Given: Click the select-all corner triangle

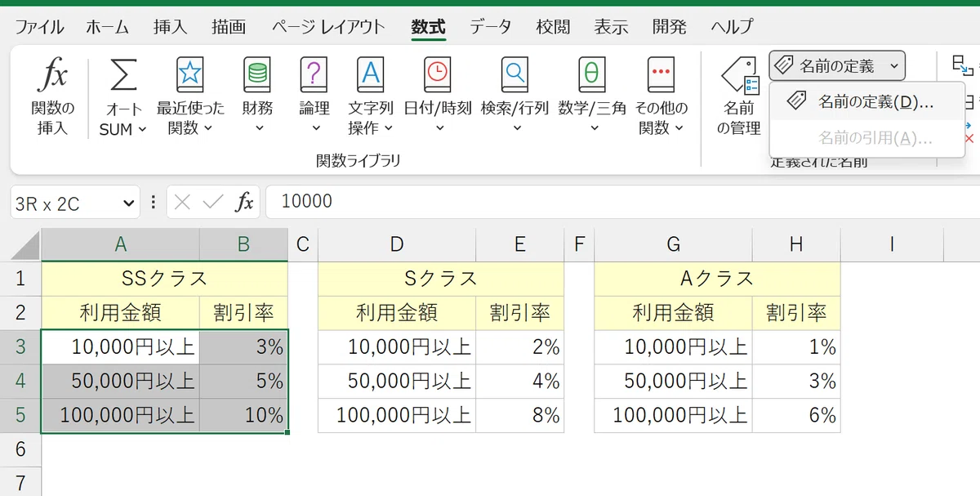Looking at the screenshot, I should pyautogui.click(x=23, y=246).
